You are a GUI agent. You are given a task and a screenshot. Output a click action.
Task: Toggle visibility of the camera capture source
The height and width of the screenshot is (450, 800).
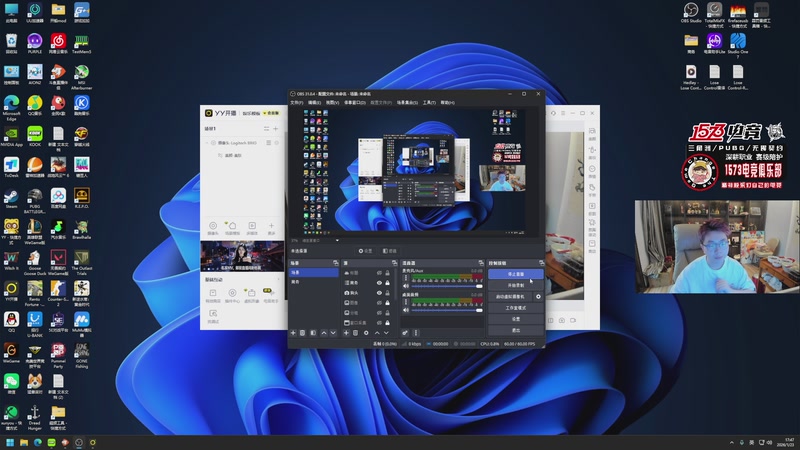[379, 293]
